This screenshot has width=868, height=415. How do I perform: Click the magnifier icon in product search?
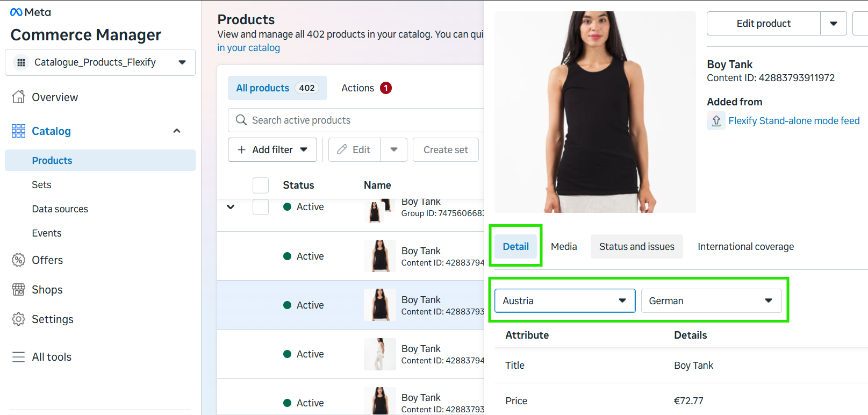(x=241, y=120)
